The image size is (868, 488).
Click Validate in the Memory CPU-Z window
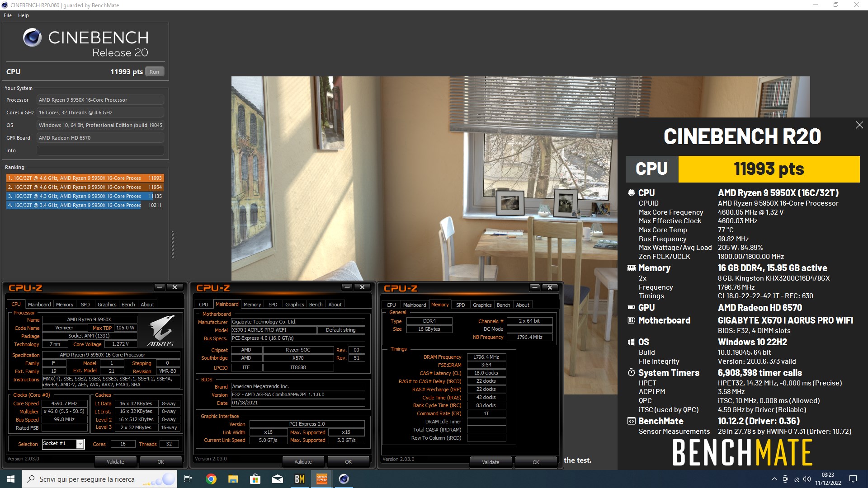491,462
